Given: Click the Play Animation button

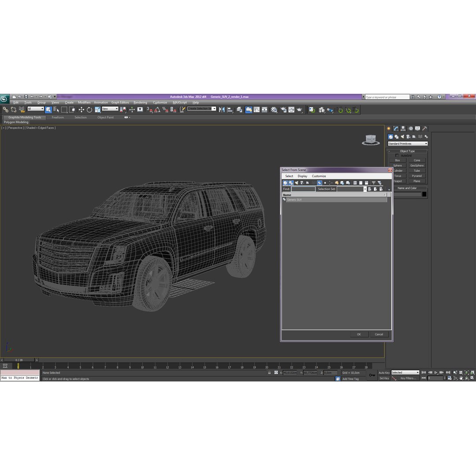Looking at the screenshot, I should pos(436,372).
